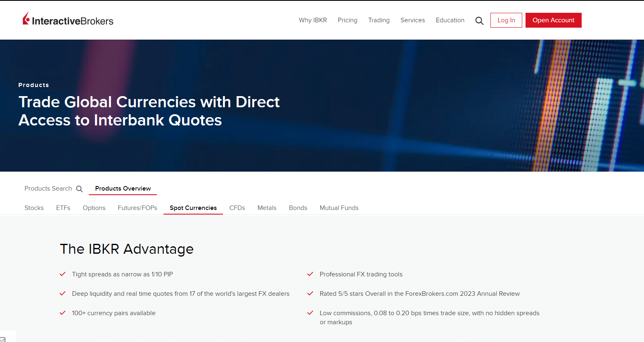Image resolution: width=644 pixels, height=342 pixels.
Task: Open the Education menu
Action: 450,20
